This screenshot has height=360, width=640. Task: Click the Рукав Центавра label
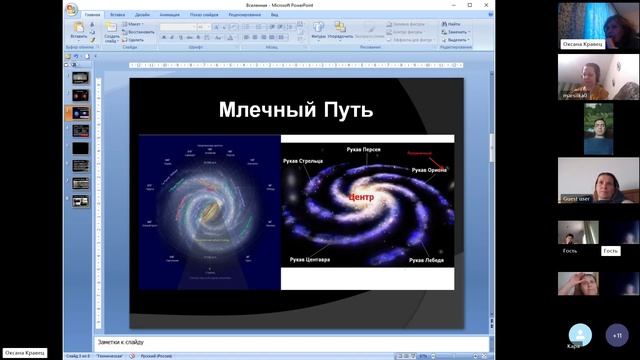tap(310, 259)
